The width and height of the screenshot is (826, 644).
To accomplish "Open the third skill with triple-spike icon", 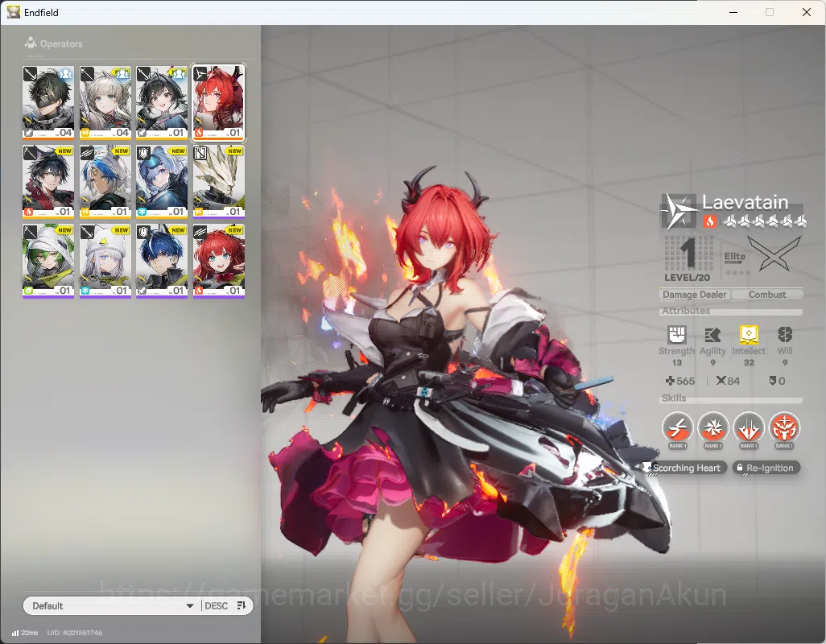I will (749, 428).
